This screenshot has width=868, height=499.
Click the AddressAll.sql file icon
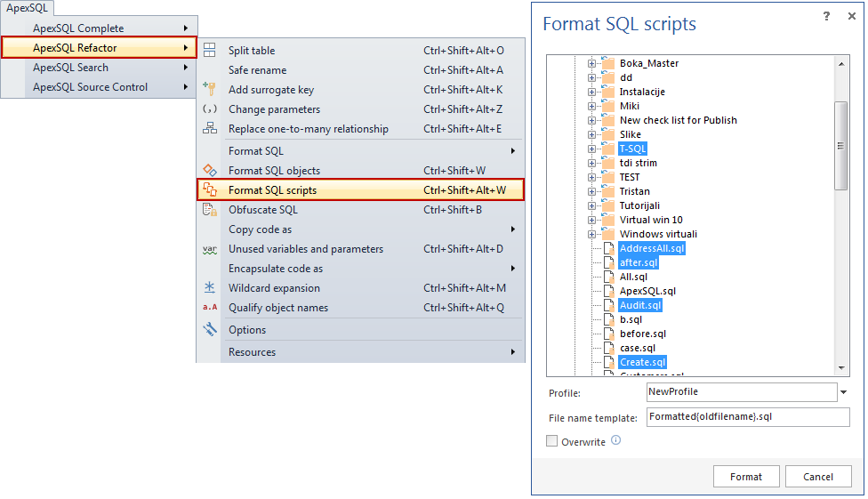coord(609,248)
